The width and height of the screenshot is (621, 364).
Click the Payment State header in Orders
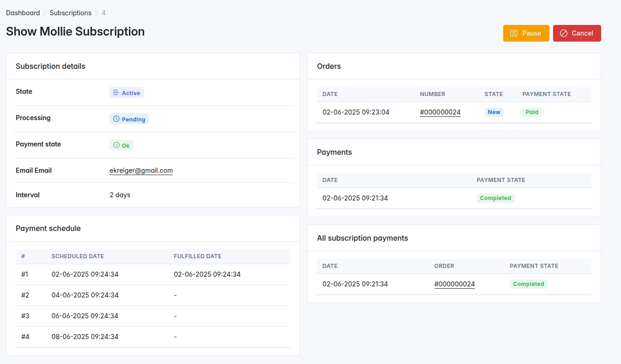tap(546, 94)
